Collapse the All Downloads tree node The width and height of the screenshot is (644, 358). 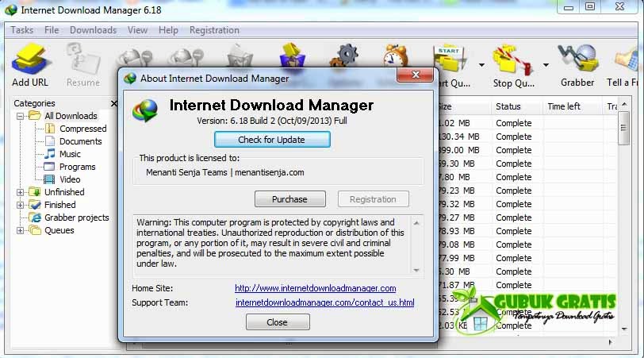point(20,117)
